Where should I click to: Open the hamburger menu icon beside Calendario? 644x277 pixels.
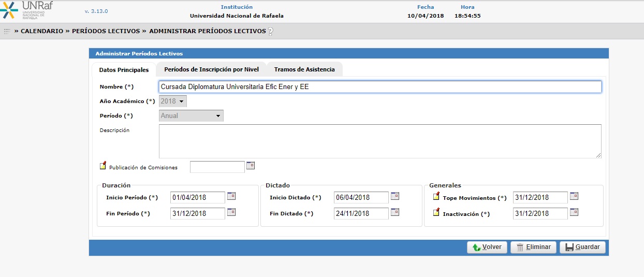(x=7, y=31)
